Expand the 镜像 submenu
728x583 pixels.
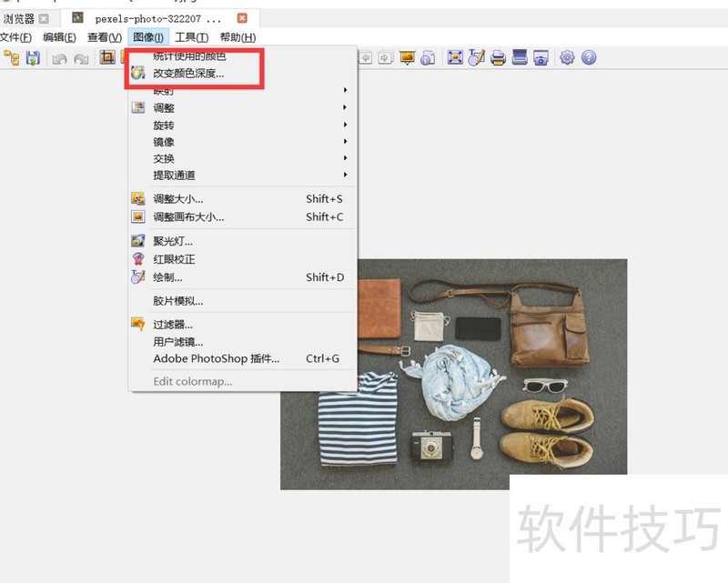tap(163, 142)
